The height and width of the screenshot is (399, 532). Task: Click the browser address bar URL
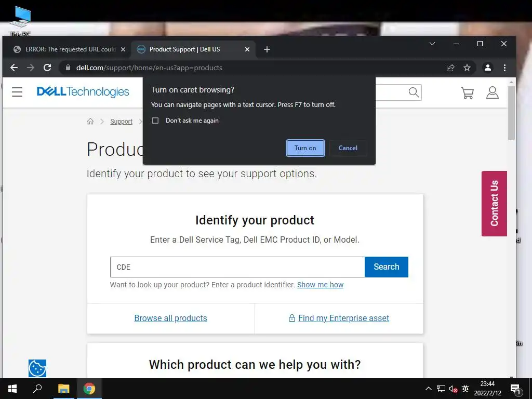pyautogui.click(x=149, y=68)
